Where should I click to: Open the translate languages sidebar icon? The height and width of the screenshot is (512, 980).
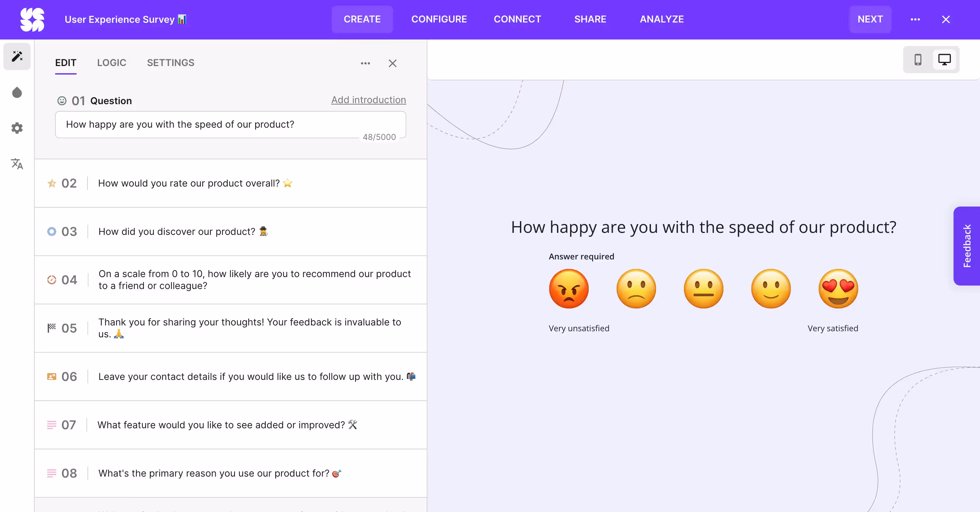click(x=17, y=164)
